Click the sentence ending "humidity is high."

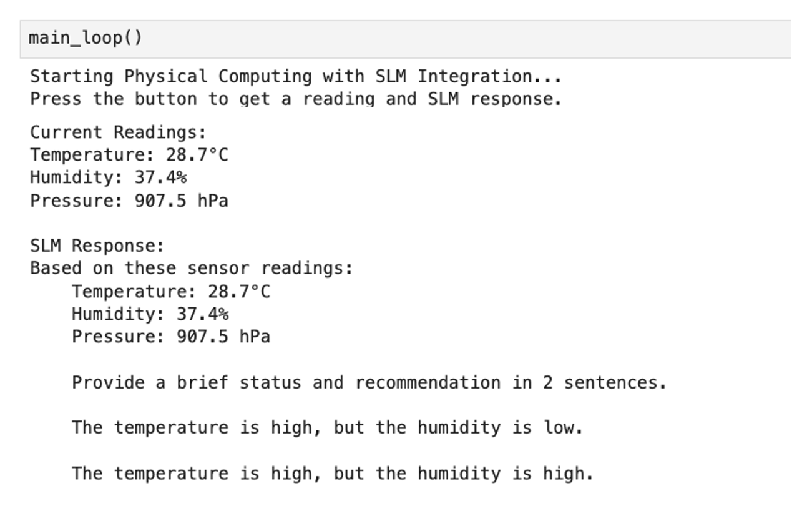[332, 474]
